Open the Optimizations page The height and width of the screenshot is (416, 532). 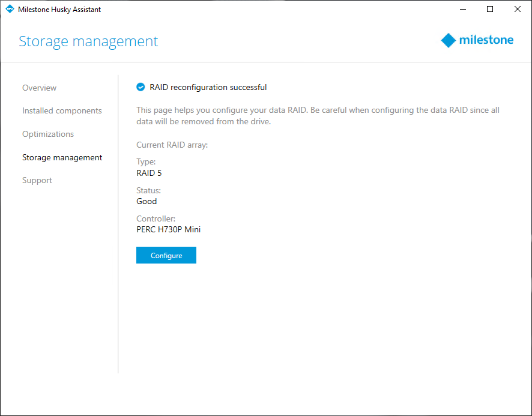tap(48, 134)
